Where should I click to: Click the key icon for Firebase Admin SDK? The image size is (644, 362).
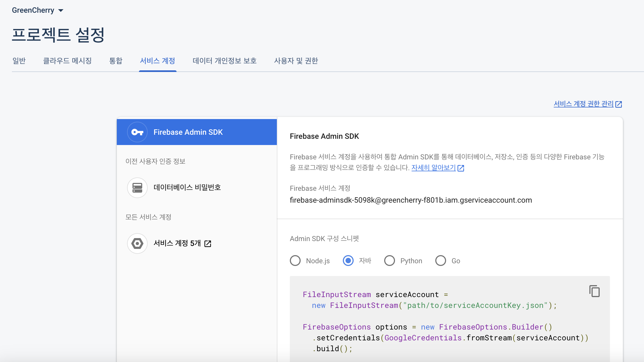coord(137,132)
